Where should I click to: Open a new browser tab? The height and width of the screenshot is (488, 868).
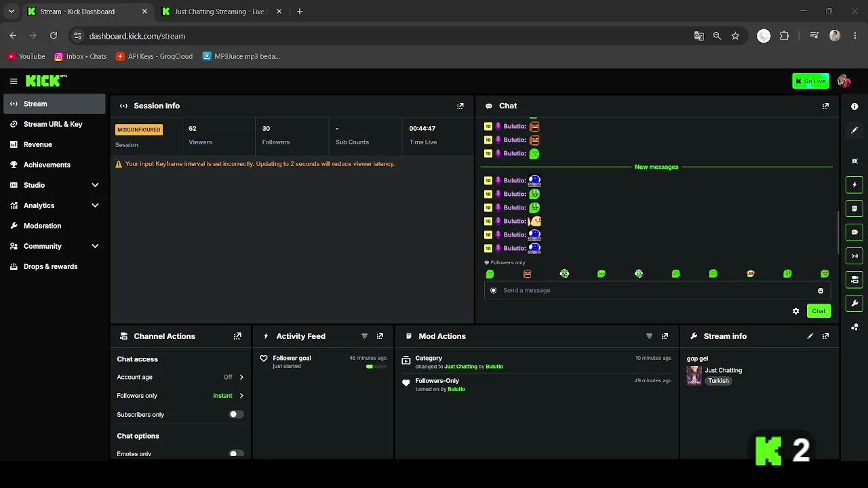[300, 12]
